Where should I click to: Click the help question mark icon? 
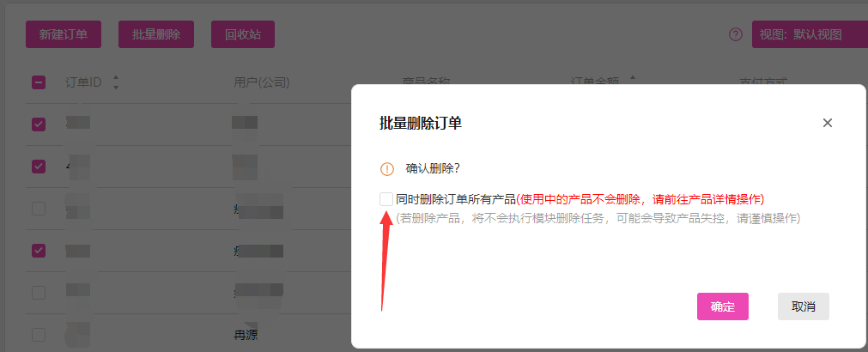click(735, 35)
